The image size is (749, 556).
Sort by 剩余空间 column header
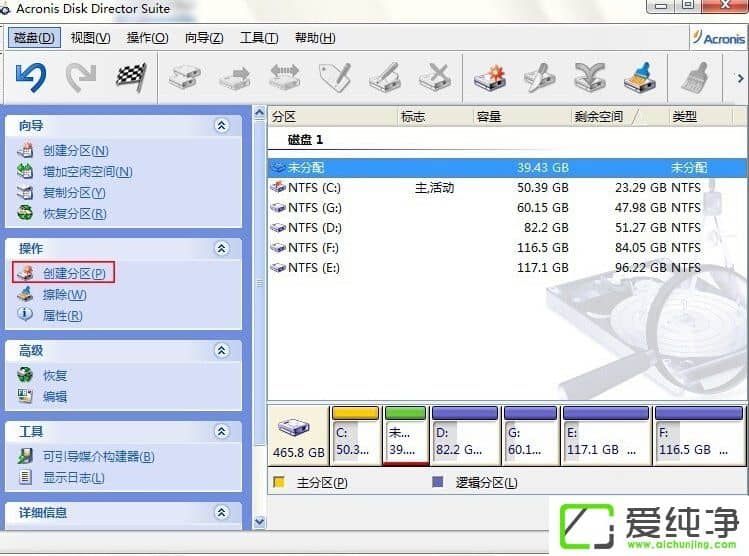pos(619,117)
